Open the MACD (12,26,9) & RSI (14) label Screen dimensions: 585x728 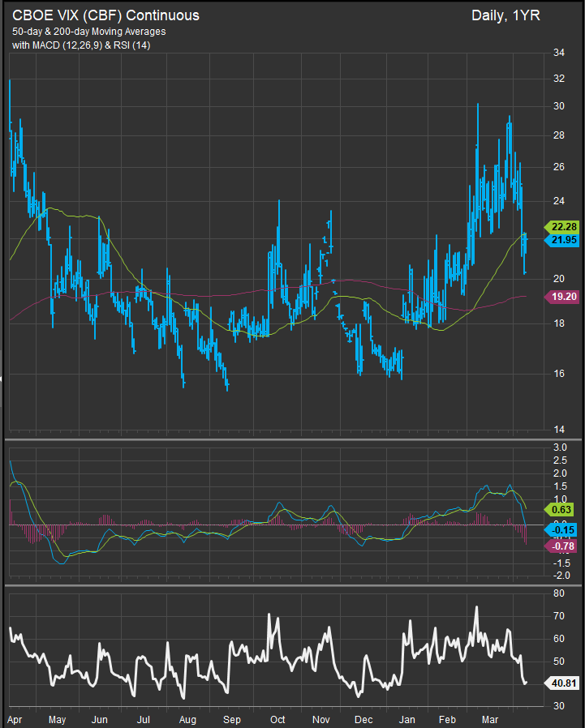coord(81,45)
